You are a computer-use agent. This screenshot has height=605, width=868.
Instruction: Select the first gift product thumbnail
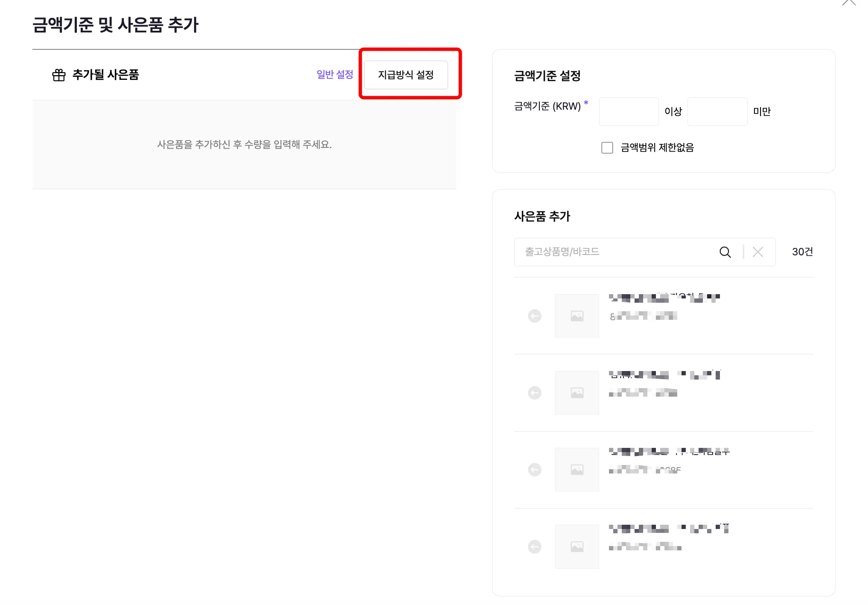pos(577,316)
